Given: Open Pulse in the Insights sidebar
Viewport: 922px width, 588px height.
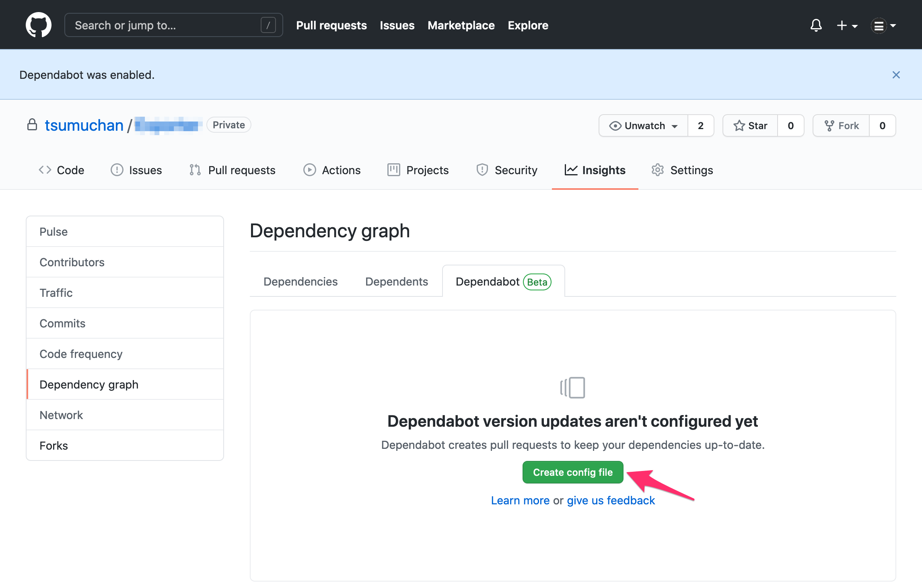Looking at the screenshot, I should (x=125, y=232).
